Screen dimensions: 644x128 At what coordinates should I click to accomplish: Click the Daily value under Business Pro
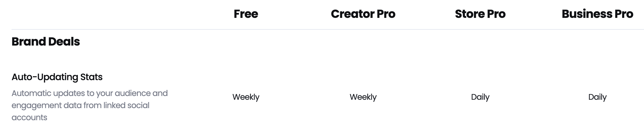[597, 97]
